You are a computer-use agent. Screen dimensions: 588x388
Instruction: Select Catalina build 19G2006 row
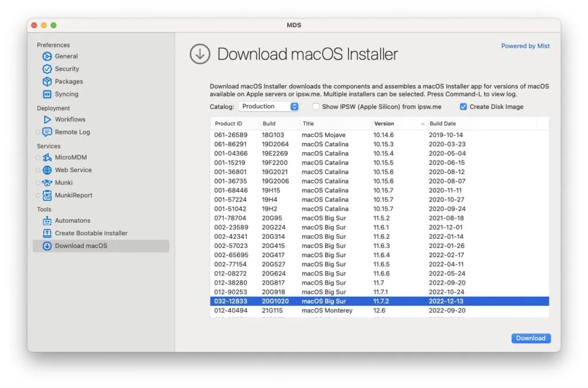coord(380,181)
